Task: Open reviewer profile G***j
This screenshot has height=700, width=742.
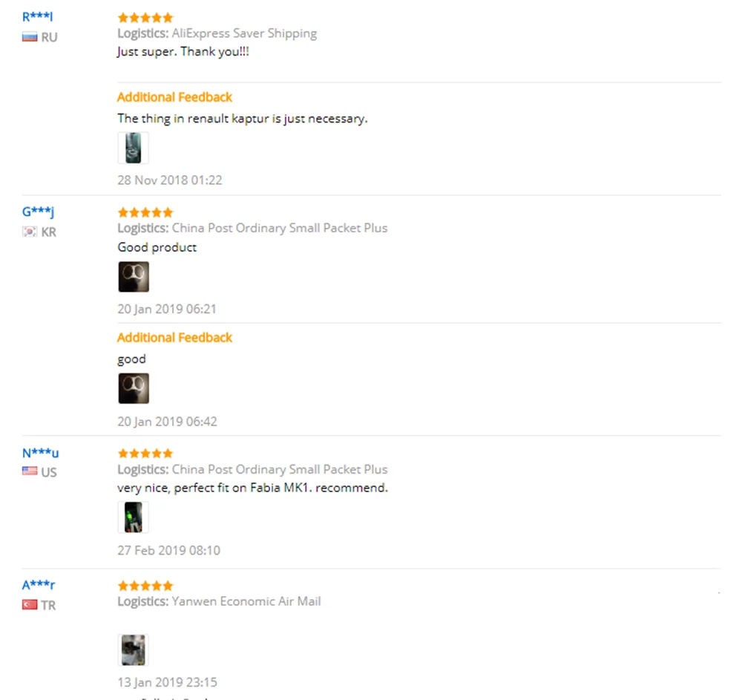Action: 38,212
